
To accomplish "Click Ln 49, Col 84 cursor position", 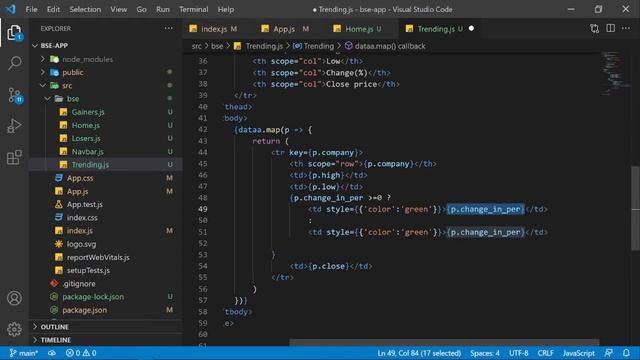I will coord(419,353).
